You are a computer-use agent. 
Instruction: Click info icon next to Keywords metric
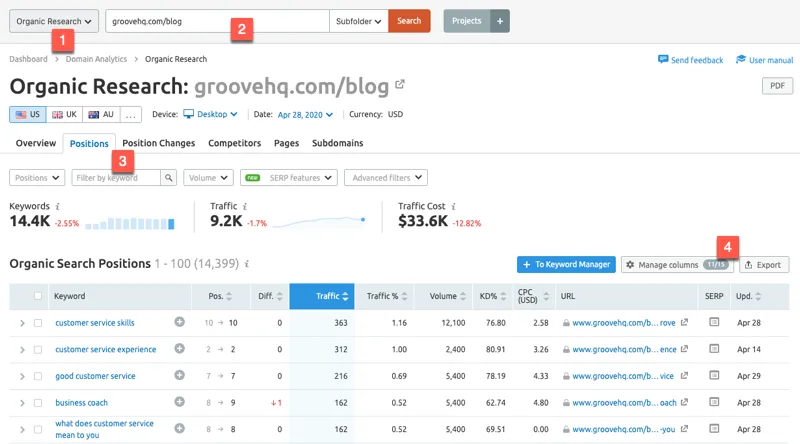[58, 206]
